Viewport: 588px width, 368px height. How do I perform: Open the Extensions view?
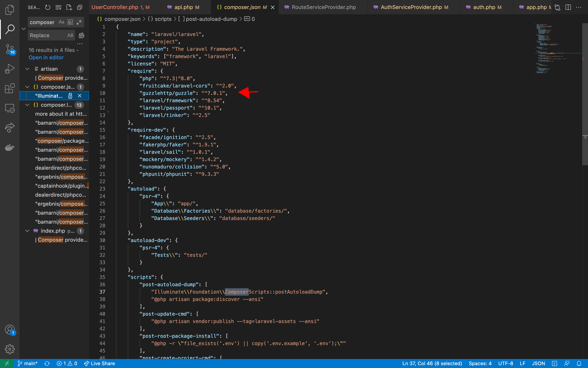pyautogui.click(x=10, y=88)
